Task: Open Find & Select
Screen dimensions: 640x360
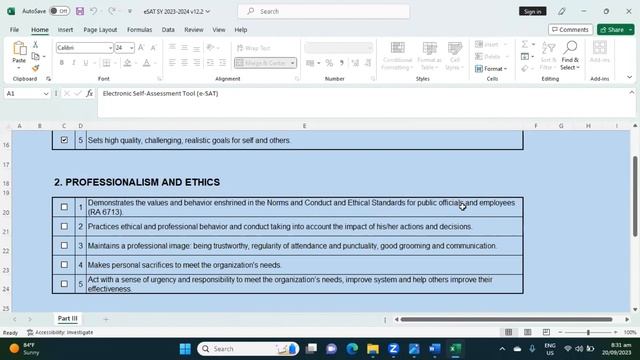Action: (x=570, y=56)
